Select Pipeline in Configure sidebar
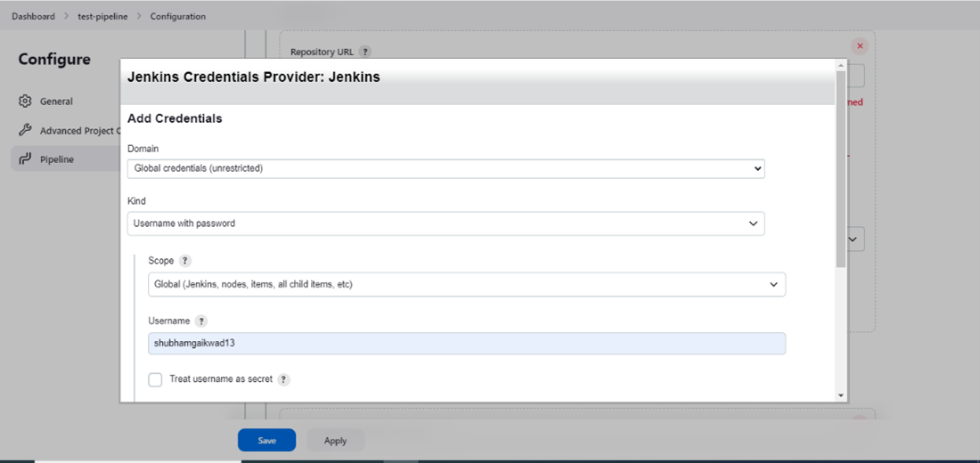The height and width of the screenshot is (463, 980). coord(66,159)
